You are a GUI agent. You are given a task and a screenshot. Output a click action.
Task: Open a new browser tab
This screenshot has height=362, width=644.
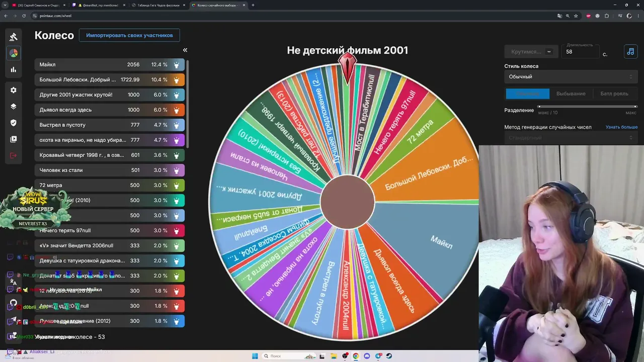point(253,5)
